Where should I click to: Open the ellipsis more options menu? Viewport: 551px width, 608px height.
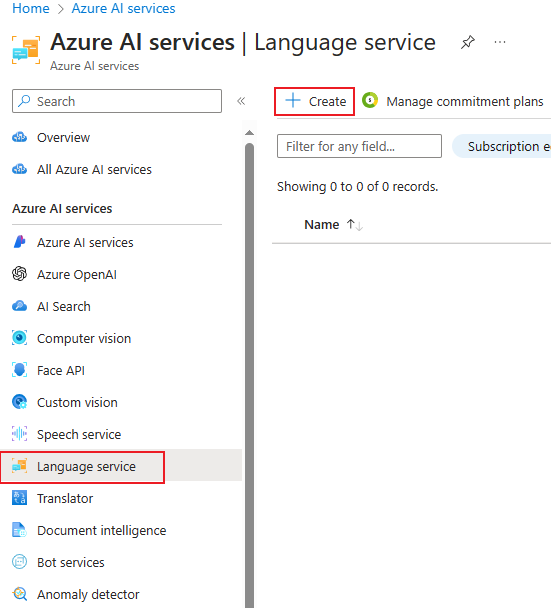click(x=500, y=42)
